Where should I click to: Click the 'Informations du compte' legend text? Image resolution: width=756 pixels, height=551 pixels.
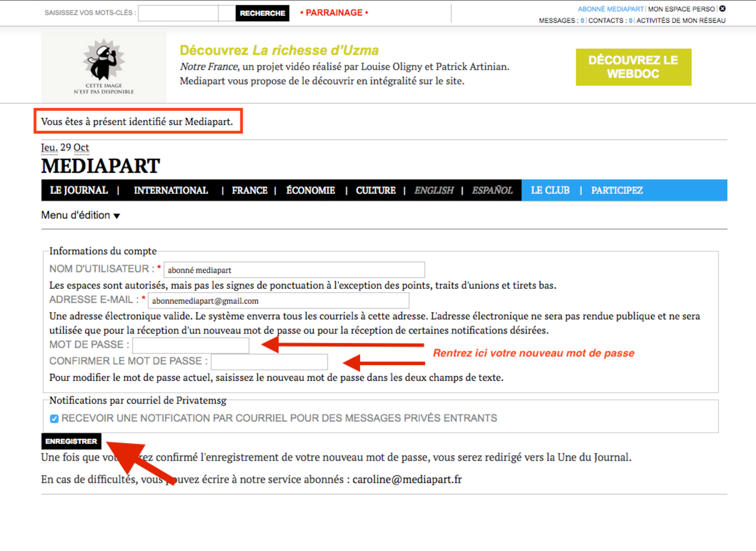(x=103, y=251)
